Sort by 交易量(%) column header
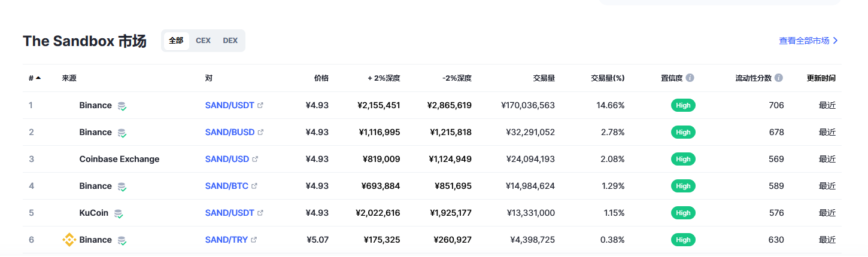868x257 pixels. tap(608, 78)
